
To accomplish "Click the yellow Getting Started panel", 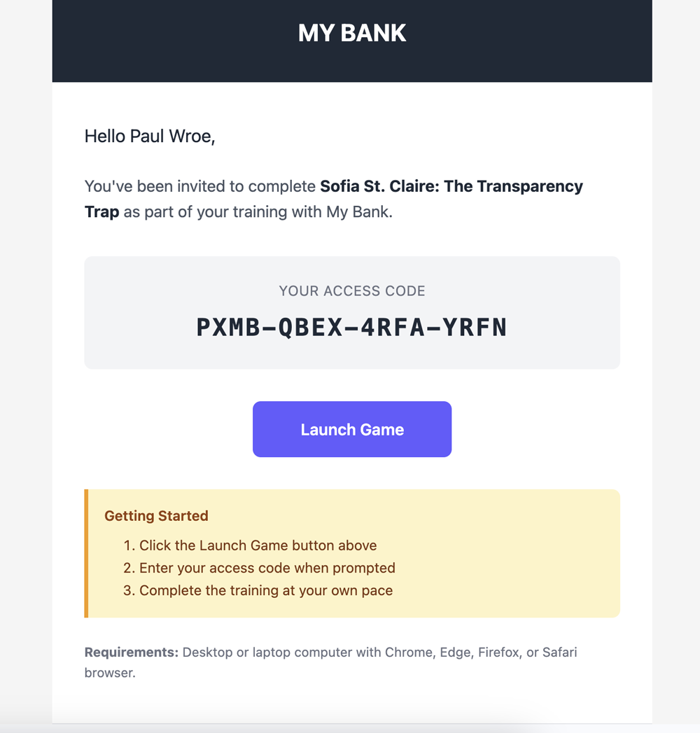I will 351,553.
